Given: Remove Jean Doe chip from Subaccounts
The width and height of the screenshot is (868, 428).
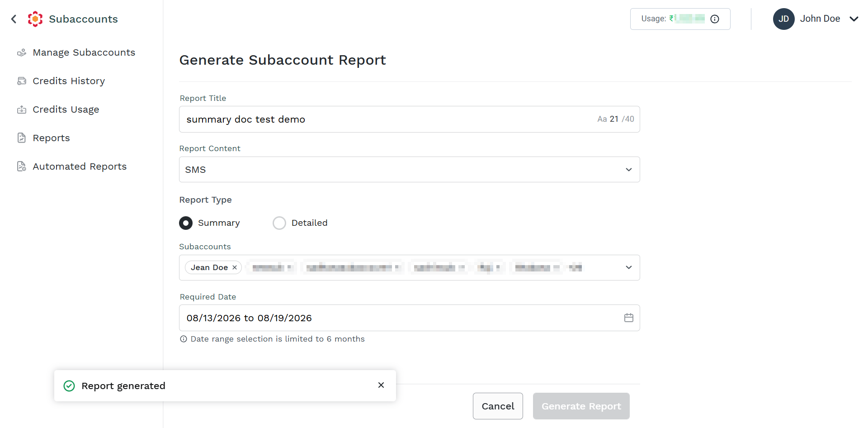Looking at the screenshot, I should [235, 267].
